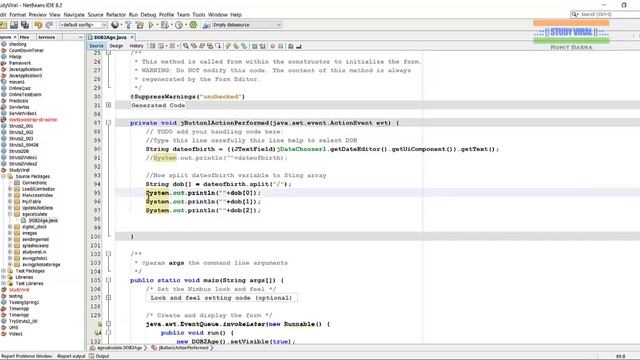Run project with green play icon
Image resolution: width=640 pixels, height=360 pixels.
151,25
